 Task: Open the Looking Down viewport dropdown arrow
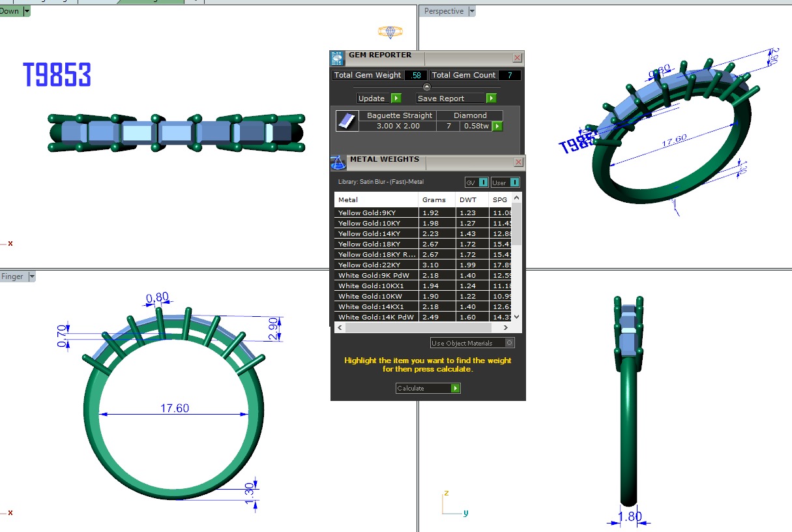point(27,11)
